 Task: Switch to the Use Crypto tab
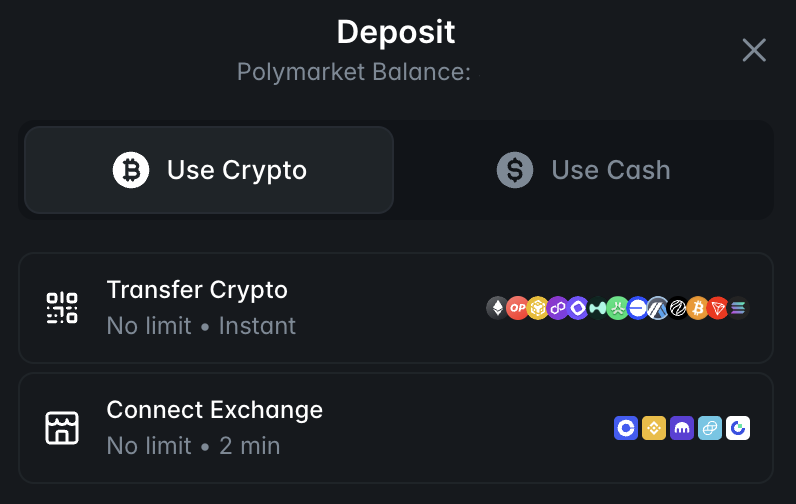coord(209,170)
